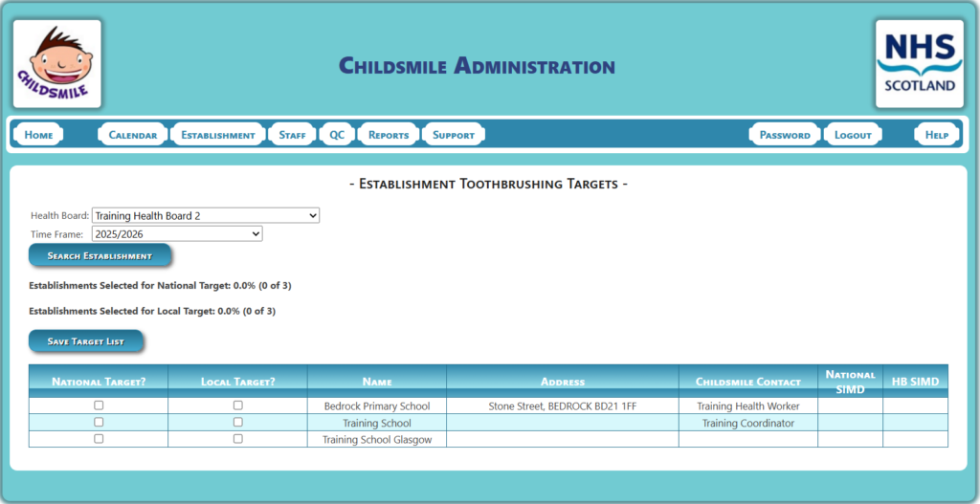Open the Calendar menu

click(x=133, y=135)
